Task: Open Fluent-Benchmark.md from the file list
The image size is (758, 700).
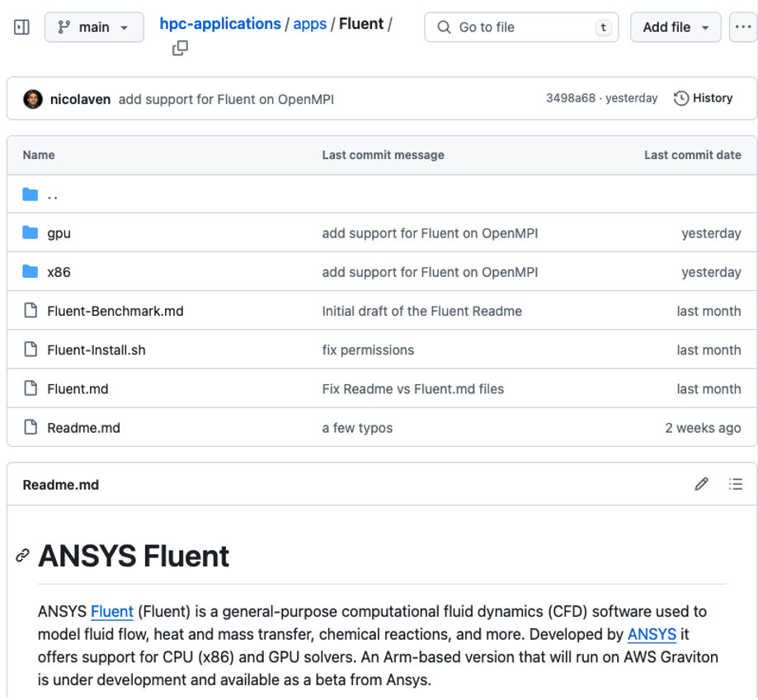Action: (x=115, y=311)
